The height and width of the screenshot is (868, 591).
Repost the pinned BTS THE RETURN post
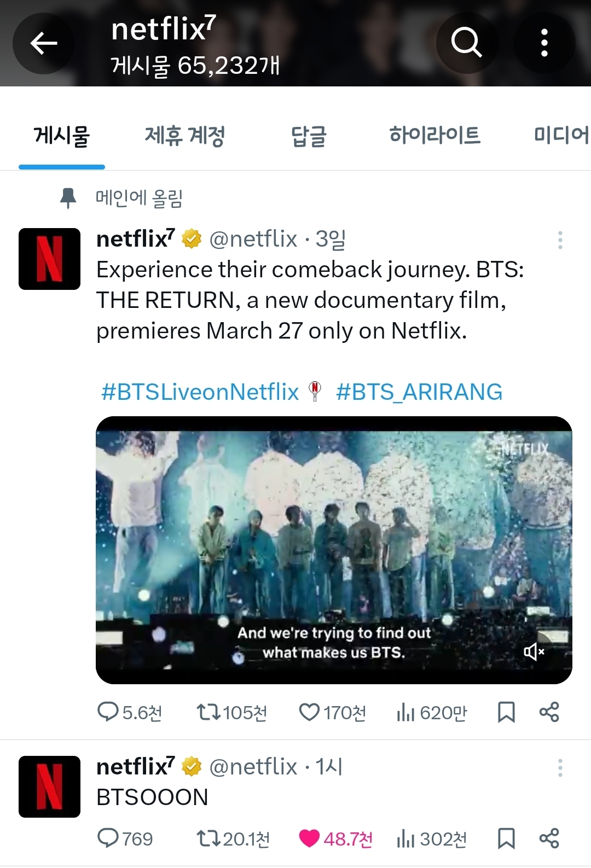[208, 712]
